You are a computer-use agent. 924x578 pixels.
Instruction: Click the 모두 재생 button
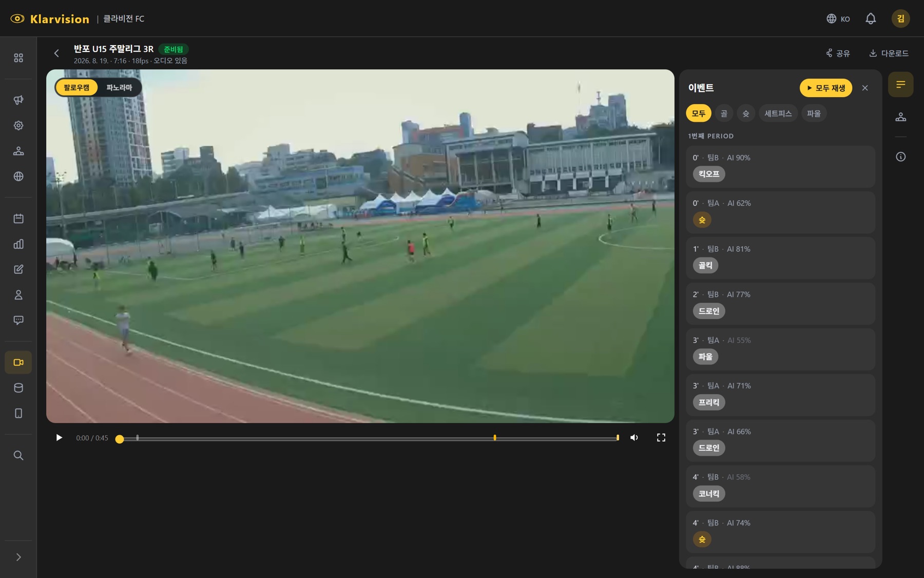tap(826, 88)
